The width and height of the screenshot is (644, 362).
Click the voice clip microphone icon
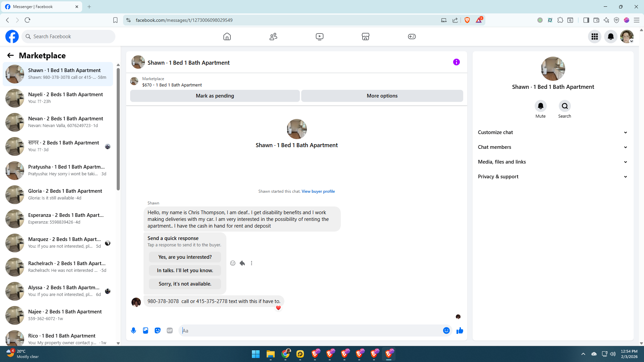pyautogui.click(x=133, y=330)
